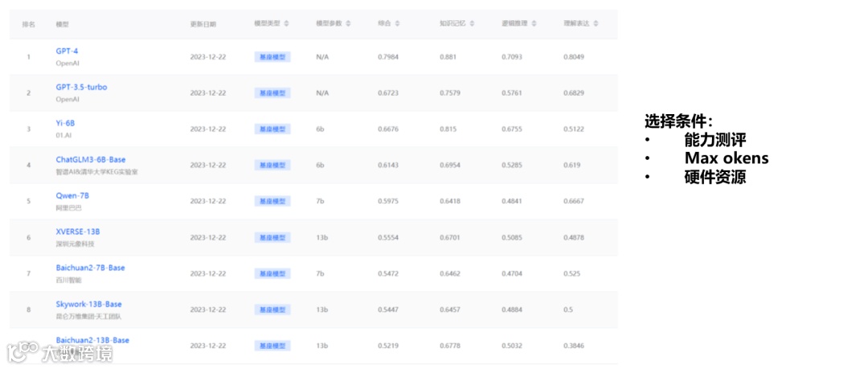Image resolution: width=868 pixels, height=369 pixels.
Task: Click the 6b parameter value for Yi-6B
Action: point(320,129)
